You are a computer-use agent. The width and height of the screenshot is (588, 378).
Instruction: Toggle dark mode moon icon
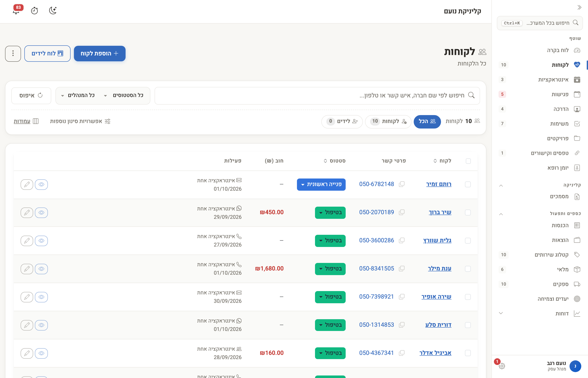point(53,10)
